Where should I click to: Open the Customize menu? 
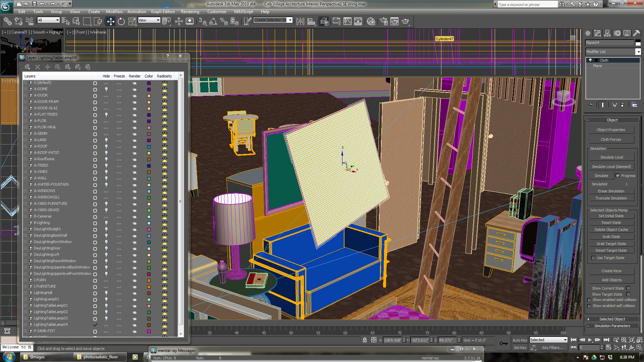click(x=216, y=12)
